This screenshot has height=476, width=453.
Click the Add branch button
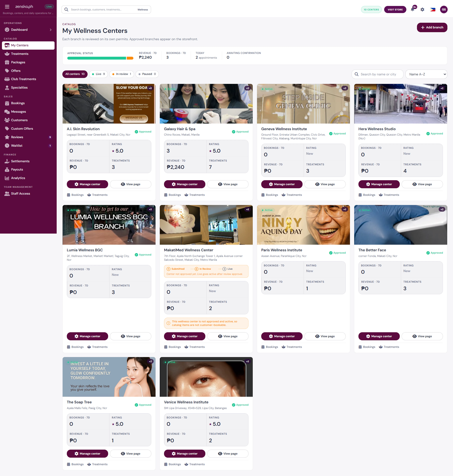tap(432, 27)
